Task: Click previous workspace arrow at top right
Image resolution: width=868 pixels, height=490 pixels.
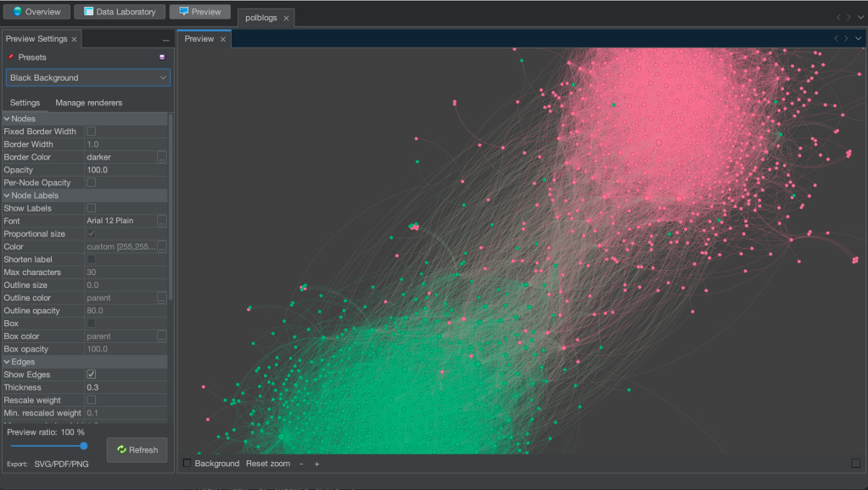Action: pos(838,17)
